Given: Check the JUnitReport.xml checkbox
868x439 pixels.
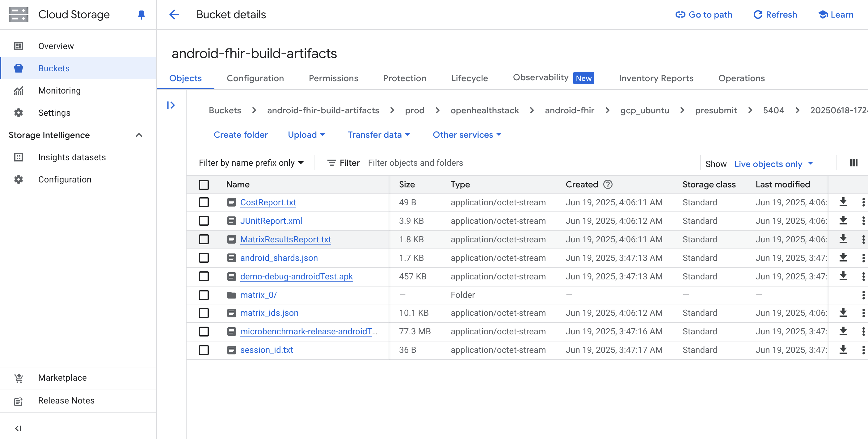Looking at the screenshot, I should click(x=204, y=221).
